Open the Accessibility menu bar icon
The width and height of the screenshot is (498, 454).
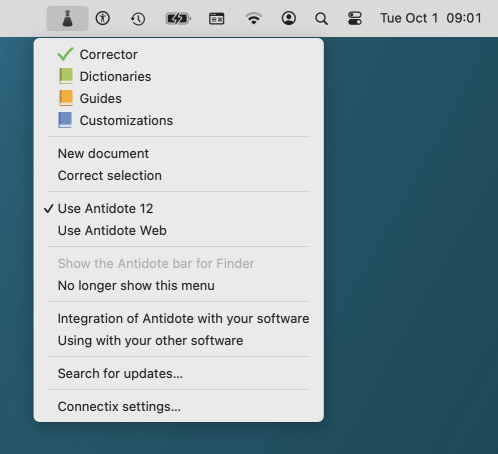(103, 18)
